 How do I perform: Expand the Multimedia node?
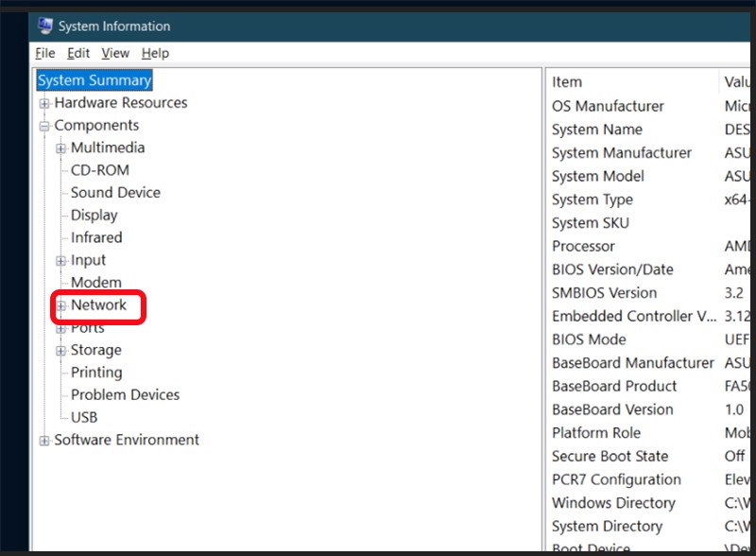click(60, 148)
